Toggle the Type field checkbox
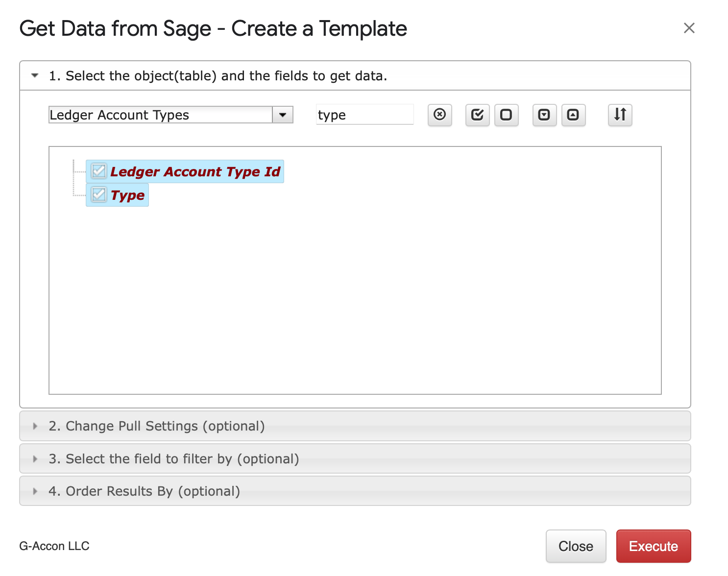728x576 pixels. (x=99, y=195)
